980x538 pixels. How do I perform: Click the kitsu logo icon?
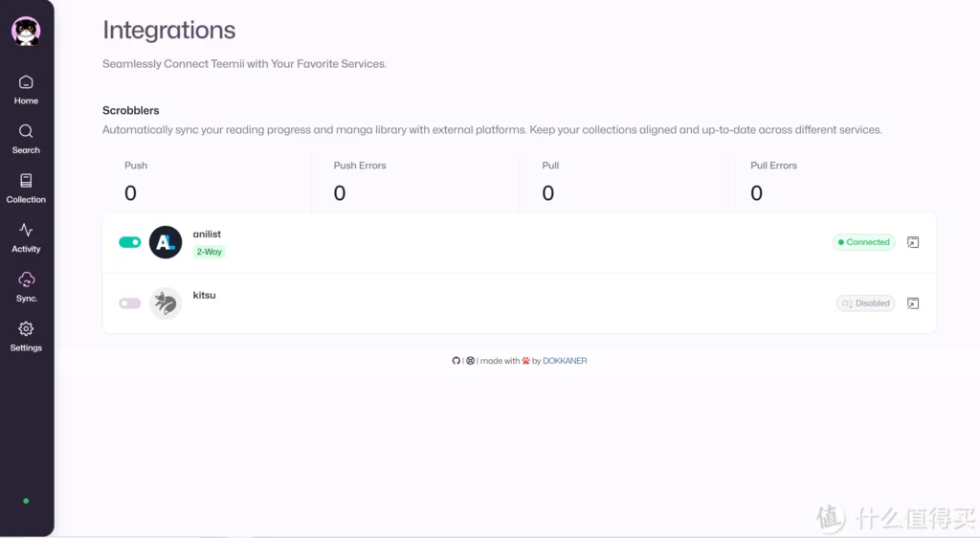click(166, 303)
